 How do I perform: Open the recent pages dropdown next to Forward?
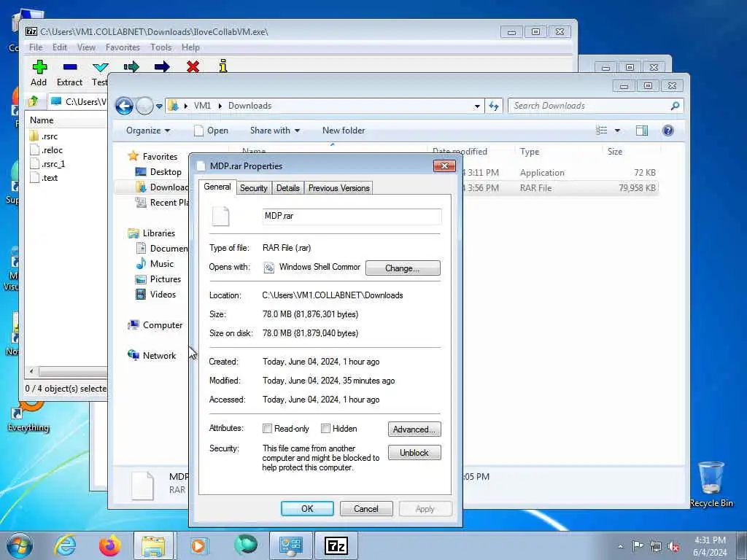pyautogui.click(x=159, y=106)
